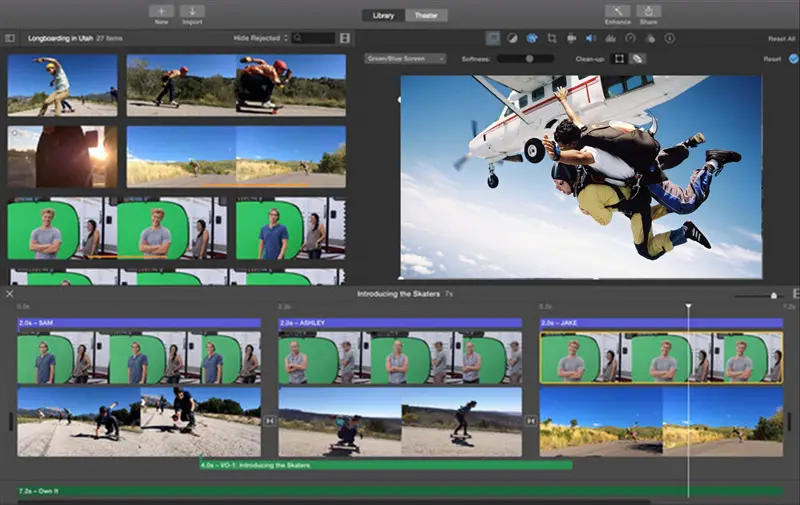Open the Color Correction palette icon
This screenshot has height=505, width=800.
coord(532,38)
